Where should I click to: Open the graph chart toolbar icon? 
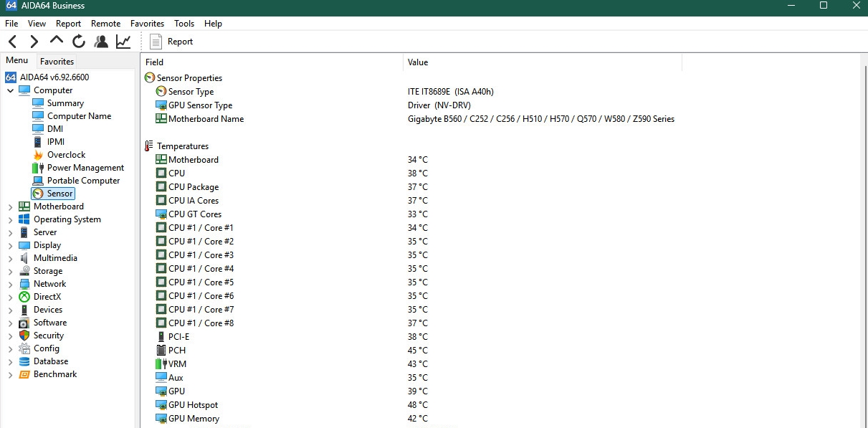tap(123, 42)
